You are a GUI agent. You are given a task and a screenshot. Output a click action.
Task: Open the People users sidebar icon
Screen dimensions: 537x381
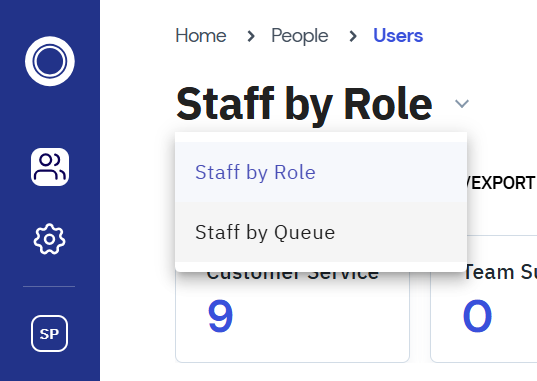[x=50, y=167]
